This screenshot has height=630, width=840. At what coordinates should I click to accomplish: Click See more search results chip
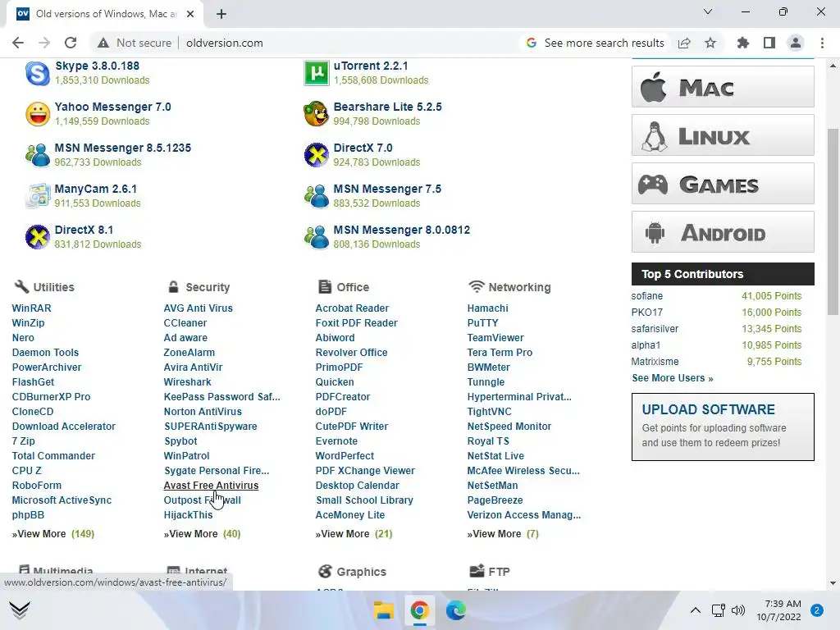point(595,43)
